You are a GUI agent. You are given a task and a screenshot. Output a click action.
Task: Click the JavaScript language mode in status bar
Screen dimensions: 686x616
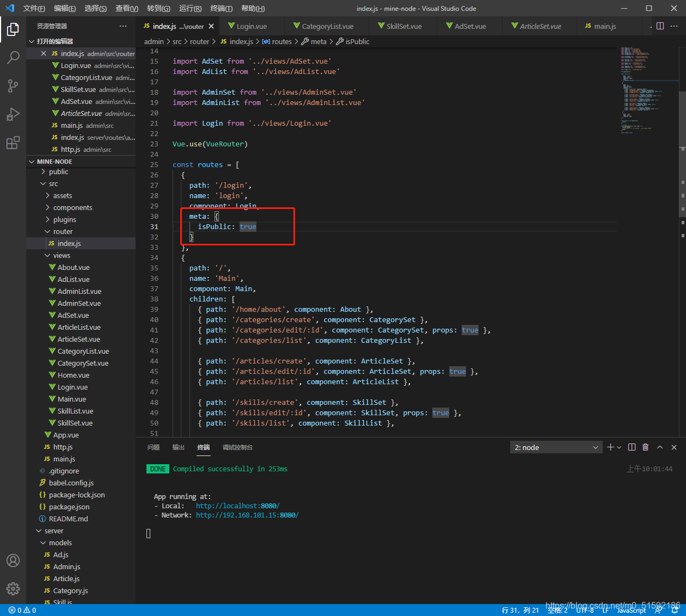[631, 611]
